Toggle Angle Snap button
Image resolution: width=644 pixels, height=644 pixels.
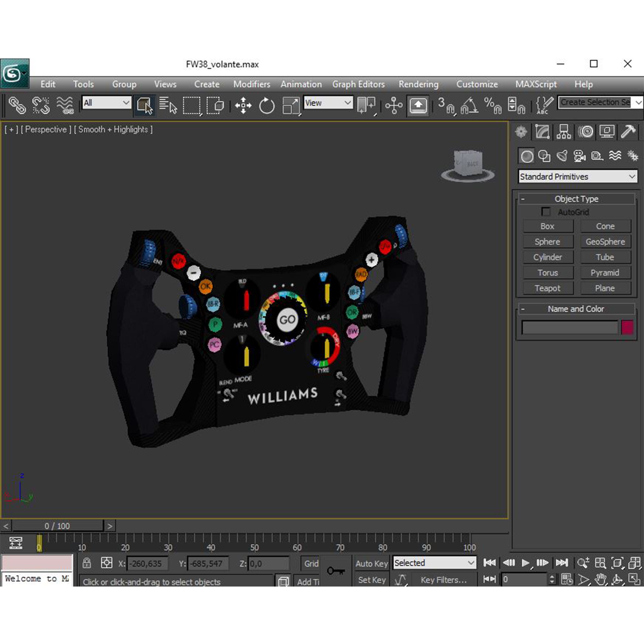point(469,106)
